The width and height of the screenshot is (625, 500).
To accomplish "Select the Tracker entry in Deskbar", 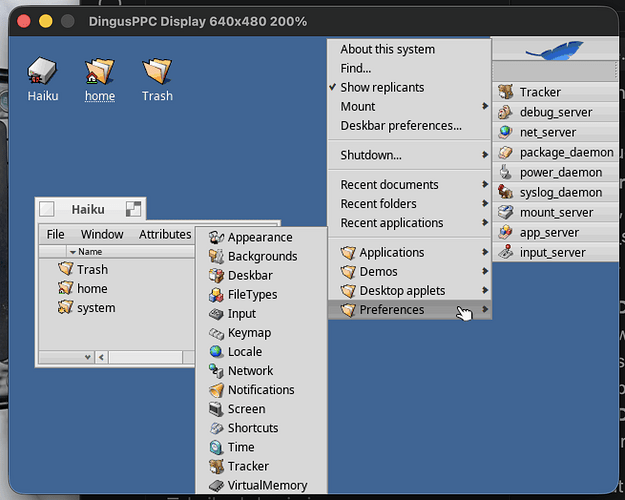I will click(556, 92).
